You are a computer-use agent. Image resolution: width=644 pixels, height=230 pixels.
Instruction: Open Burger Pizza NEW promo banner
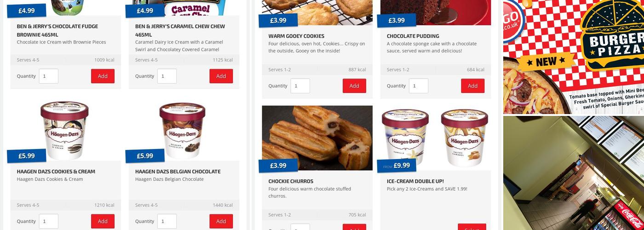574,57
